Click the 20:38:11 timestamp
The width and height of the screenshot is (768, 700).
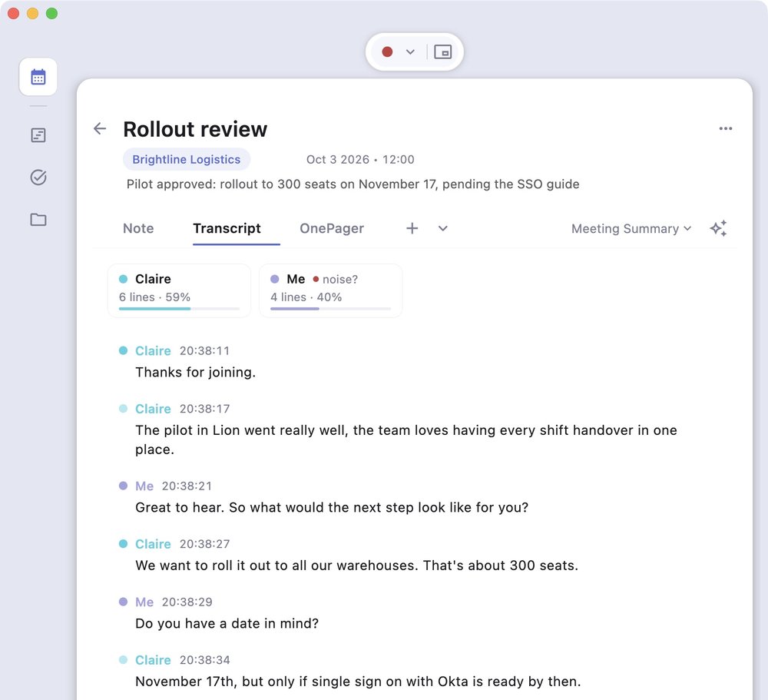pos(204,351)
